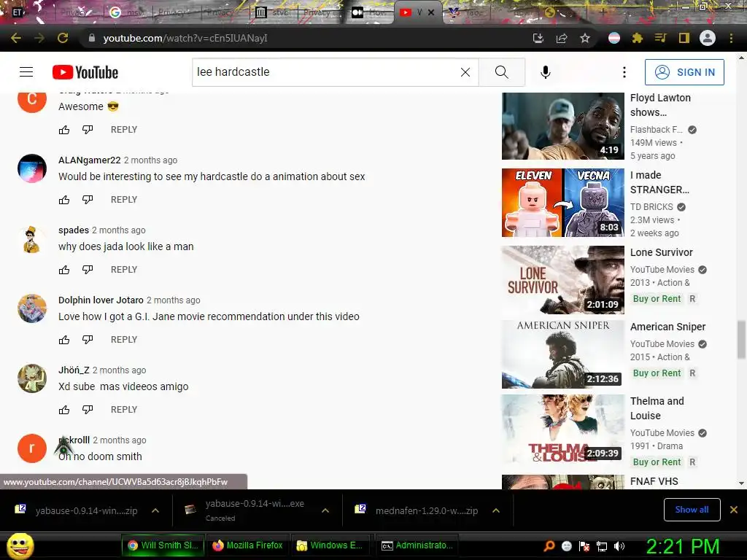
Task: Reply to Dolphin lover Jotaro's comment
Action: [x=124, y=340]
